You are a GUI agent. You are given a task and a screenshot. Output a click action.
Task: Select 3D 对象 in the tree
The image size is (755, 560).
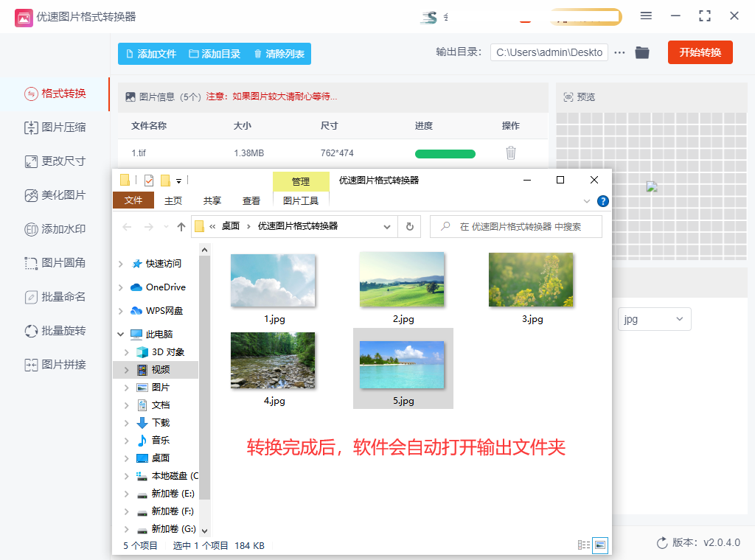[160, 352]
